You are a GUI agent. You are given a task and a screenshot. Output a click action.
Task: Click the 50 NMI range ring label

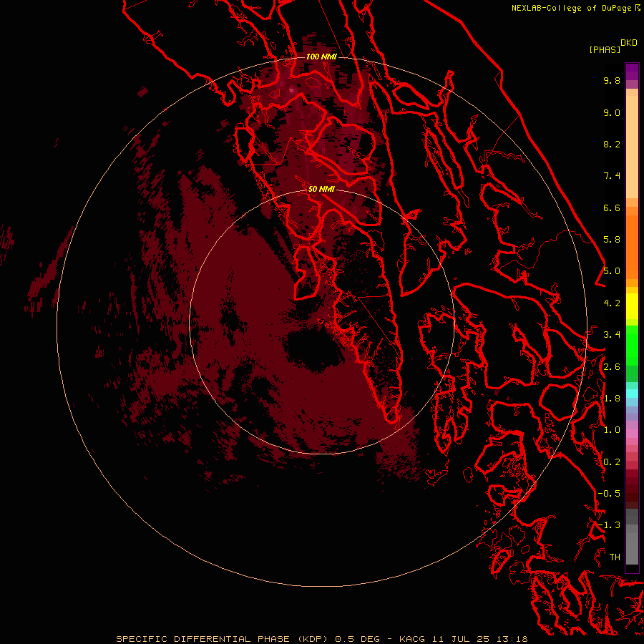coord(321,189)
